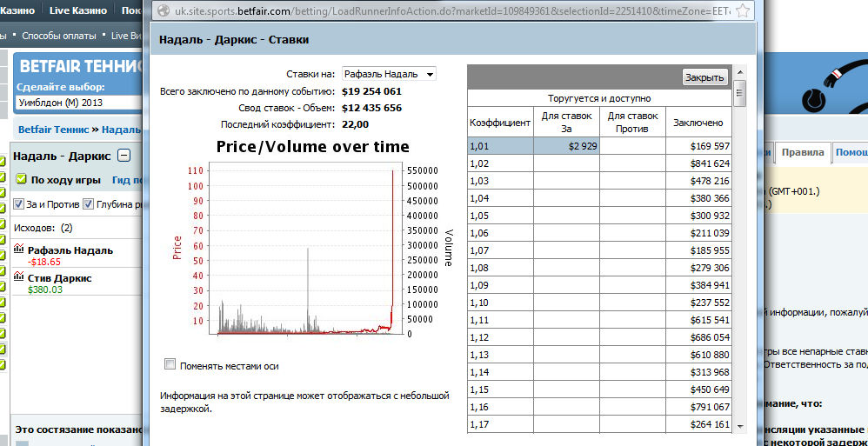Screen dimensions: 868x446
Task: Click the $380.03 profit value
Action: pos(45,289)
